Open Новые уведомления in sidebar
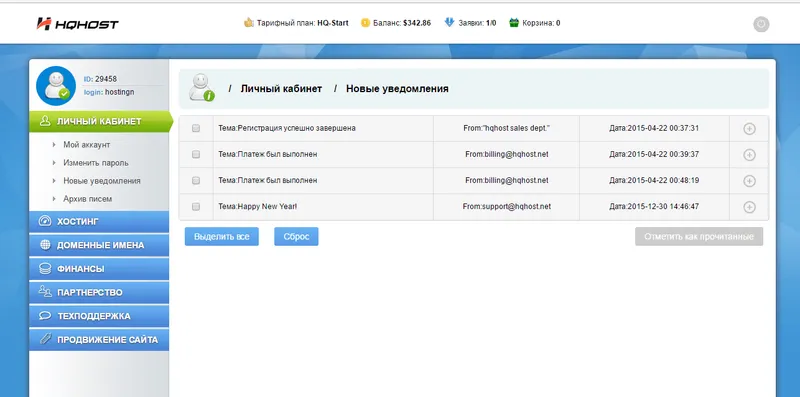Image resolution: width=800 pixels, height=397 pixels. click(102, 181)
